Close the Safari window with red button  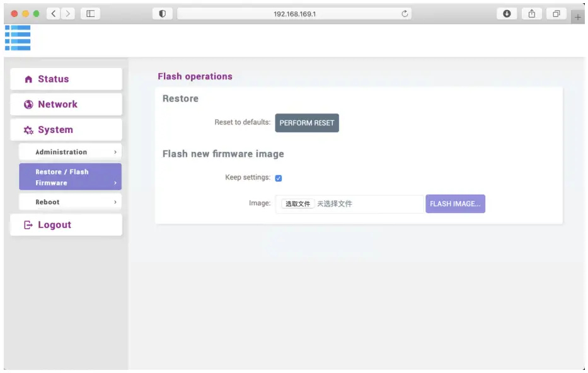coord(14,14)
